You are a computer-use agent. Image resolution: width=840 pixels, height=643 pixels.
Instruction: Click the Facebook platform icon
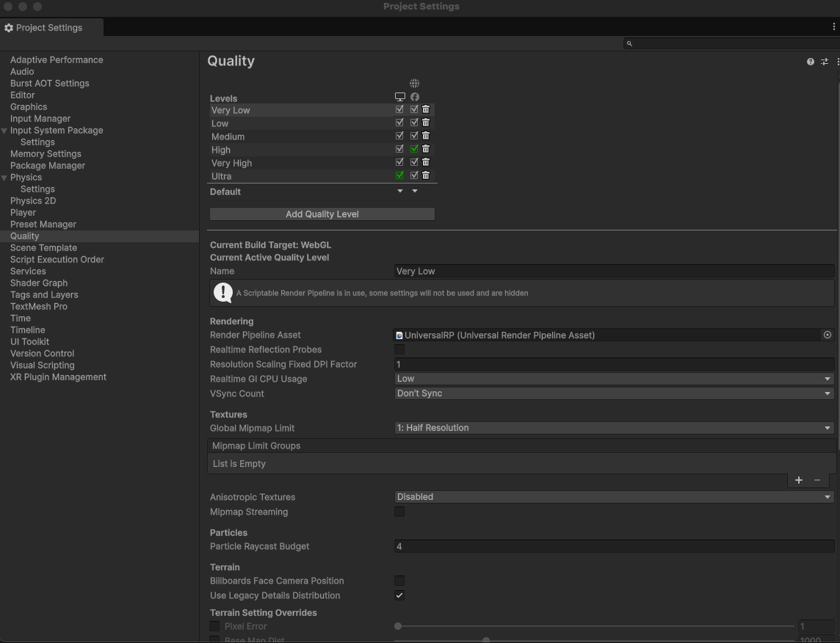[415, 97]
